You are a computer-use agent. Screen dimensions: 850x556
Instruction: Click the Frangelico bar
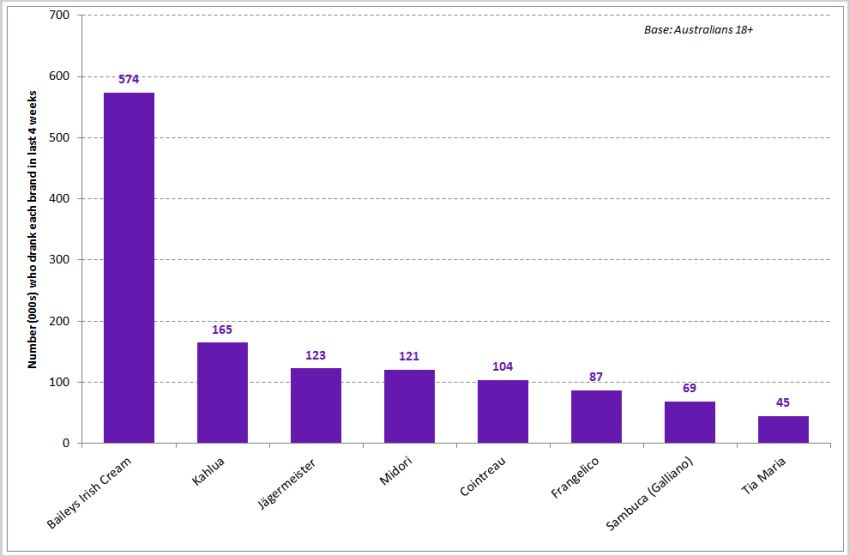tap(596, 417)
